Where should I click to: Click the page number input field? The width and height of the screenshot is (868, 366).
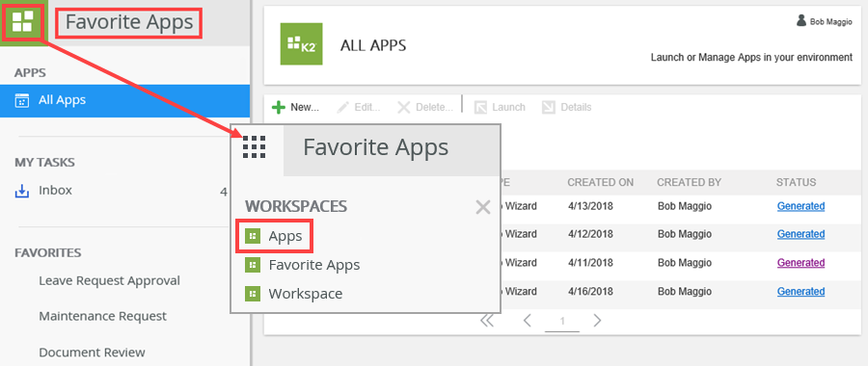pos(562,322)
